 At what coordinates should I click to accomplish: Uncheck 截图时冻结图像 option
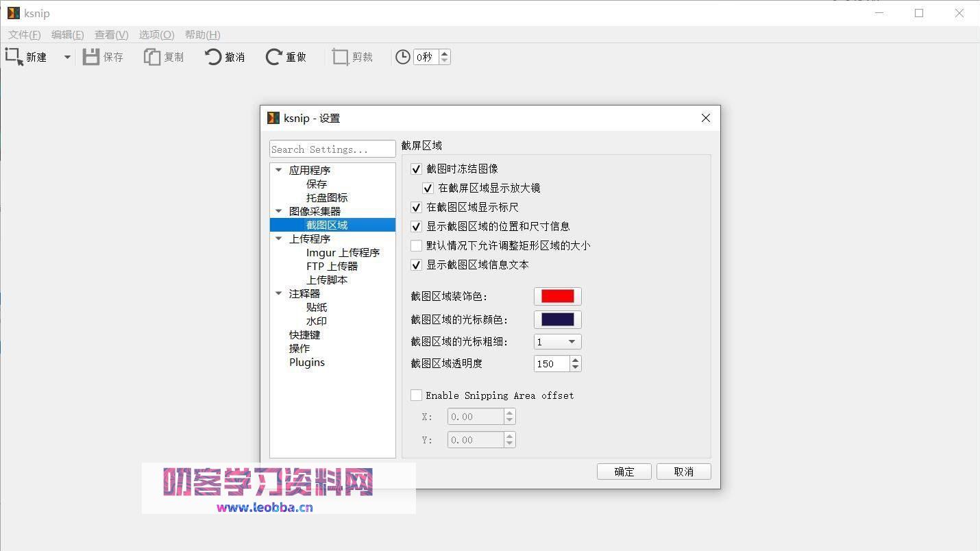click(416, 169)
